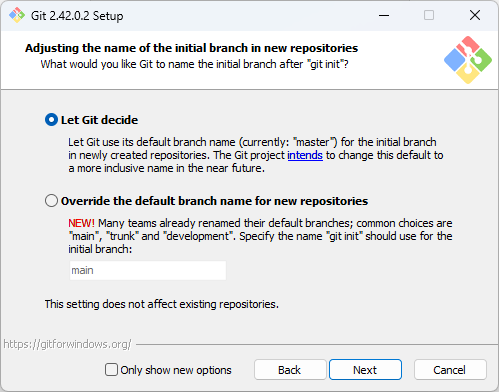This screenshot has width=499, height=392.
Task: Click the "What would you like Git to name" subtitle
Action: coord(194,64)
